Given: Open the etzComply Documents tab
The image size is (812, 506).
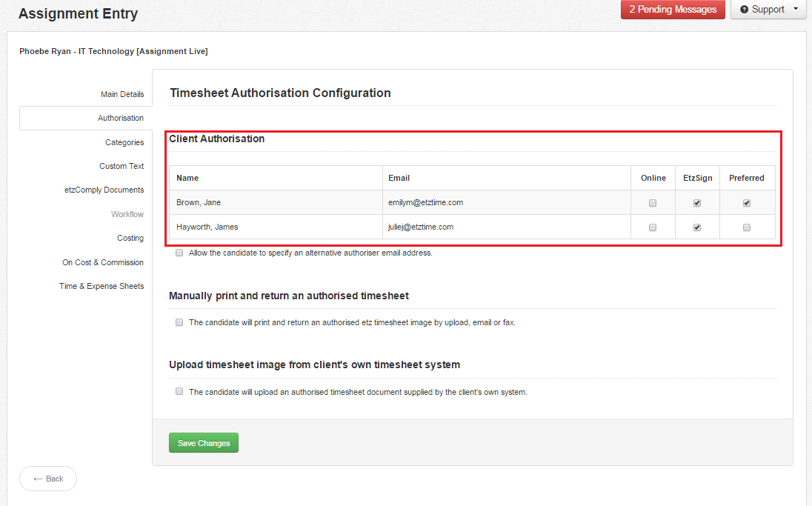Looking at the screenshot, I should [104, 190].
